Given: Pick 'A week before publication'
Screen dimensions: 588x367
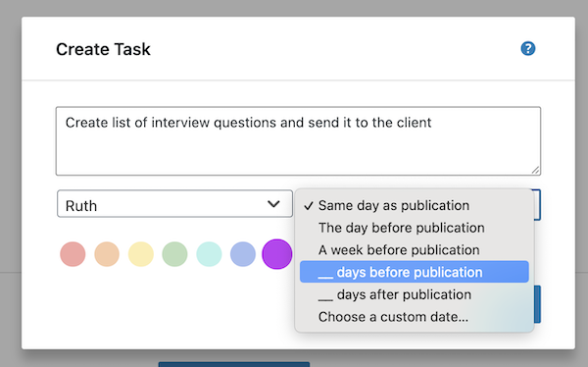Looking at the screenshot, I should click(415, 250).
